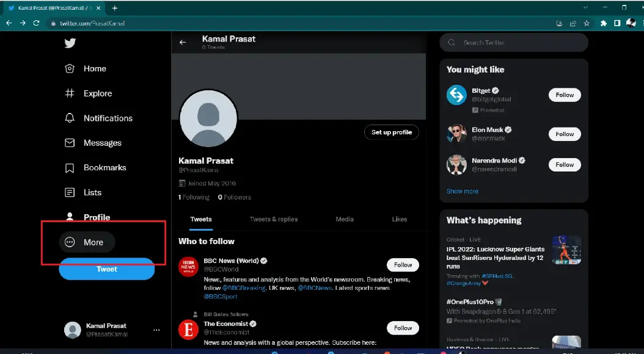Open the browser side panel icon
The image size is (644, 354).
[617, 23]
